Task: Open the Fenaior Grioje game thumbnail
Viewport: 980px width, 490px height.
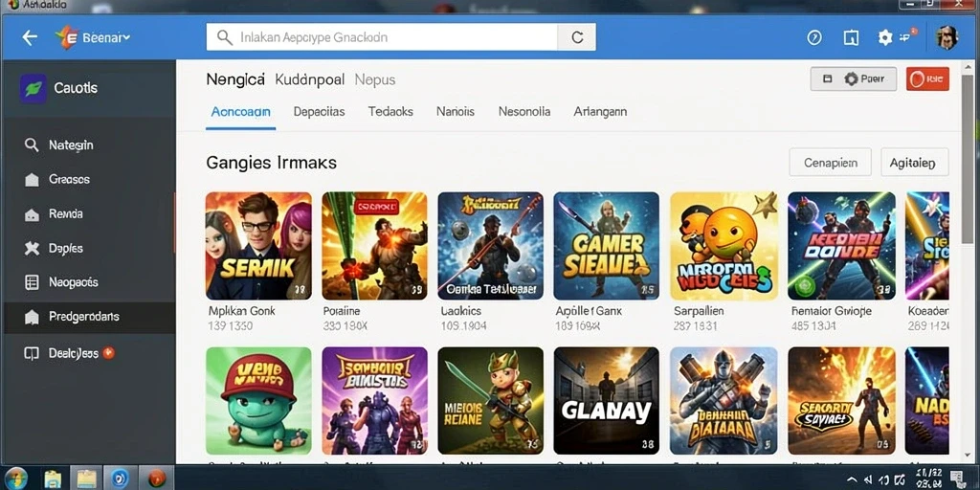Action: [x=841, y=246]
